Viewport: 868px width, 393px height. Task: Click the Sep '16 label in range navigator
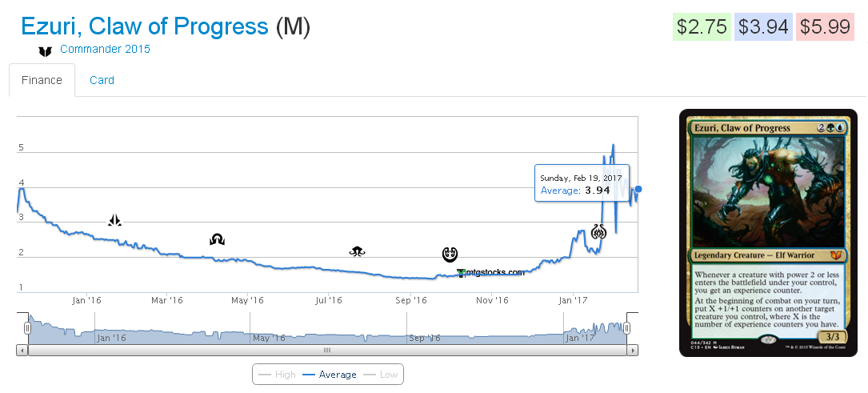[424, 338]
